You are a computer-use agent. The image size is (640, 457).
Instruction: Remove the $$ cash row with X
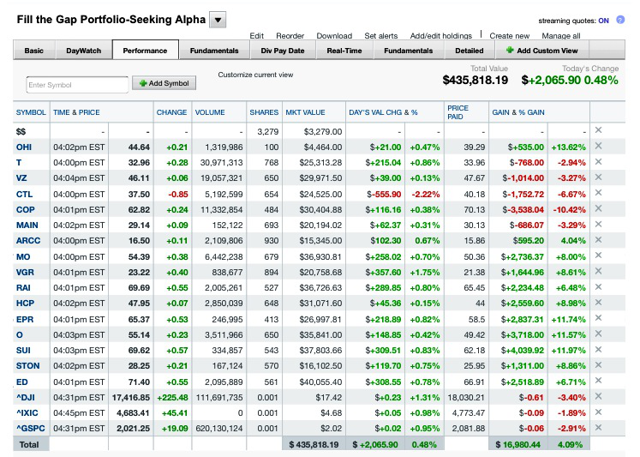pos(598,130)
